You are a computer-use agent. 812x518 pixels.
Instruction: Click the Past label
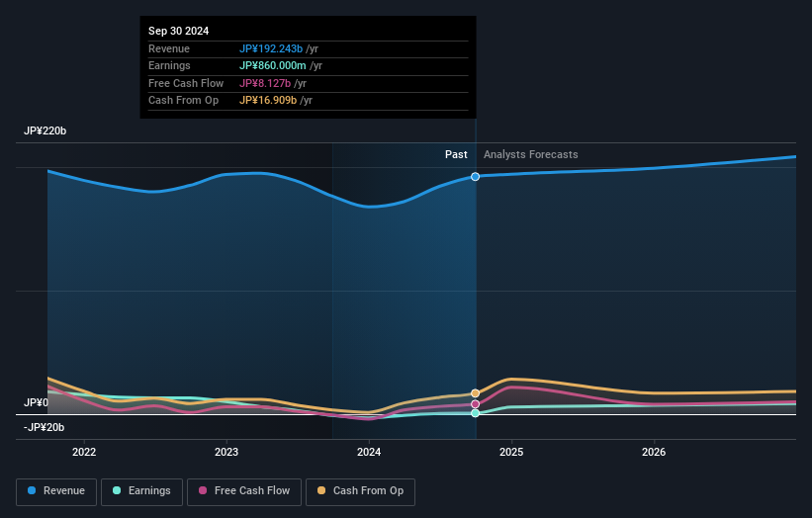click(456, 155)
